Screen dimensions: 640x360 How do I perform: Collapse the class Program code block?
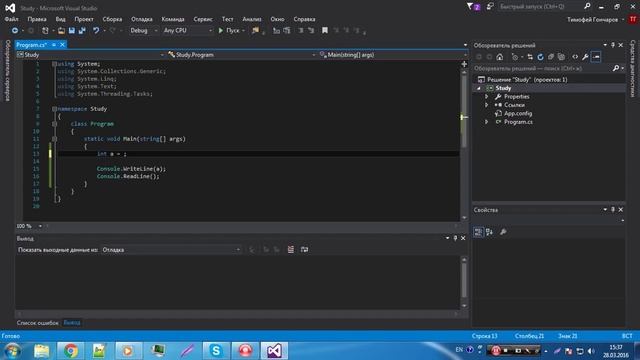54,124
